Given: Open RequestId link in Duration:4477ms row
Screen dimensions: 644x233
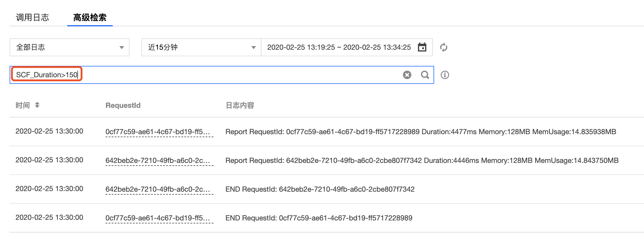Looking at the screenshot, I should pos(158,132).
